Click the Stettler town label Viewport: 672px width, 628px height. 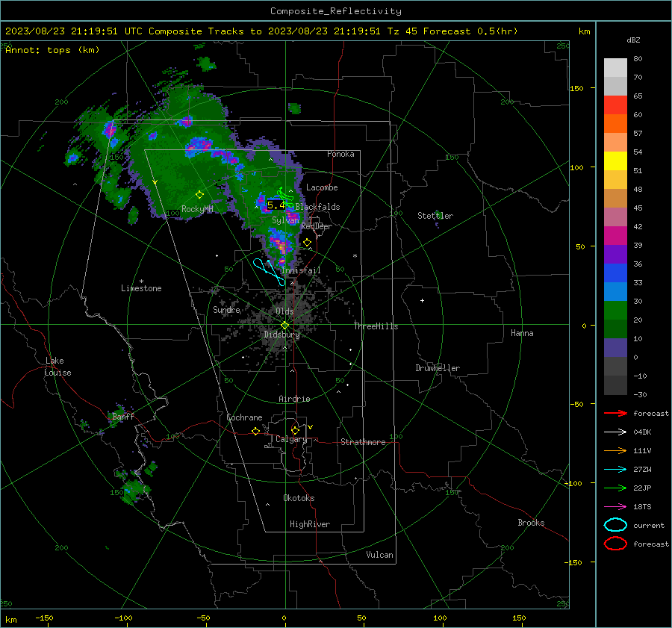pyautogui.click(x=435, y=216)
